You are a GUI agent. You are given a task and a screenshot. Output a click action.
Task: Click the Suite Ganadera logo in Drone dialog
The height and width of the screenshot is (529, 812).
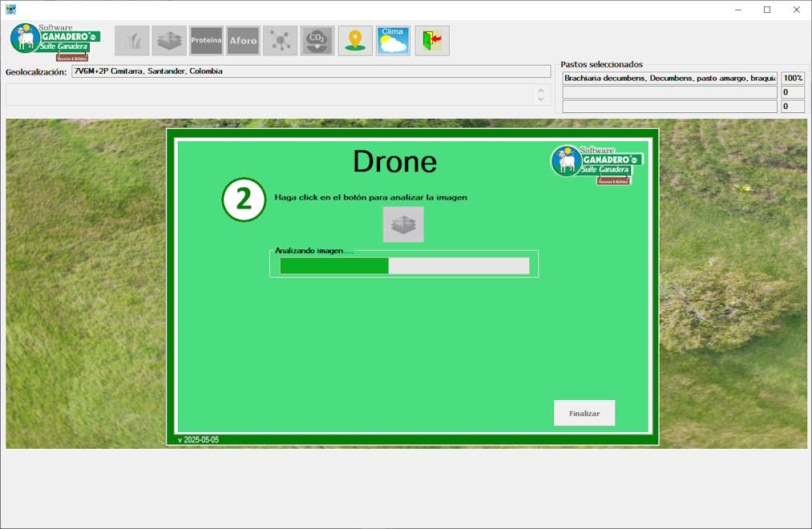pyautogui.click(x=596, y=164)
